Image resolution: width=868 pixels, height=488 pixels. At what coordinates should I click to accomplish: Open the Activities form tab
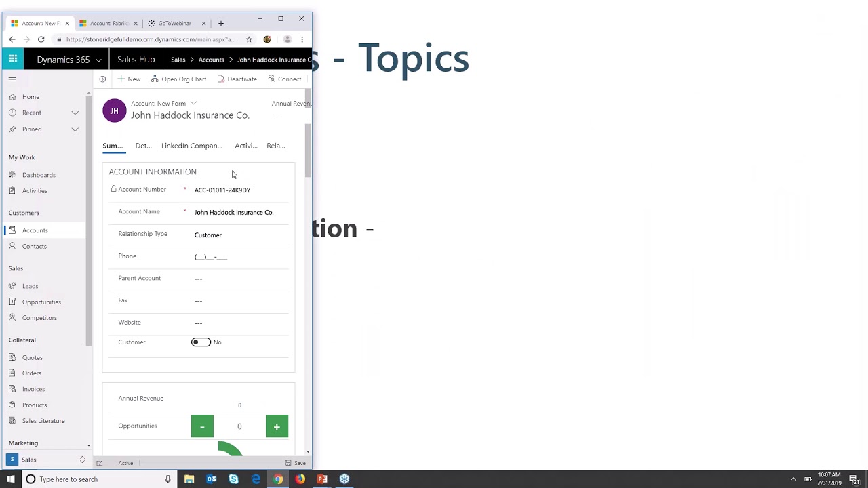click(x=246, y=146)
